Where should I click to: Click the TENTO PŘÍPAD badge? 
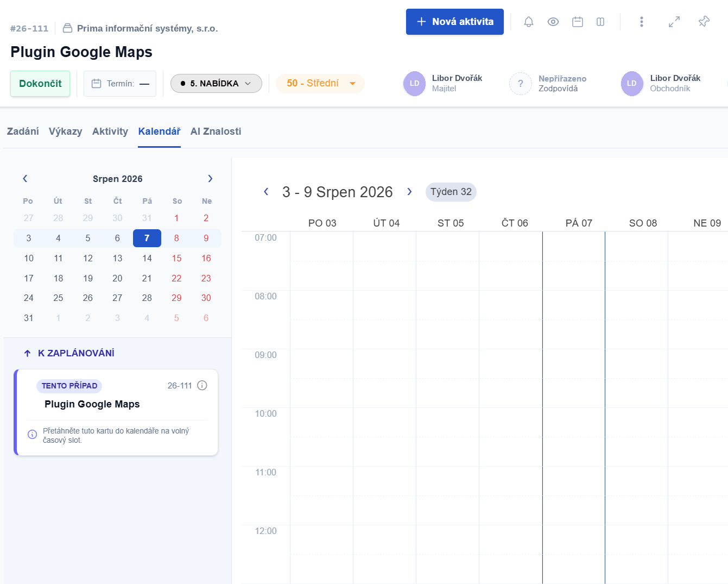coord(69,386)
